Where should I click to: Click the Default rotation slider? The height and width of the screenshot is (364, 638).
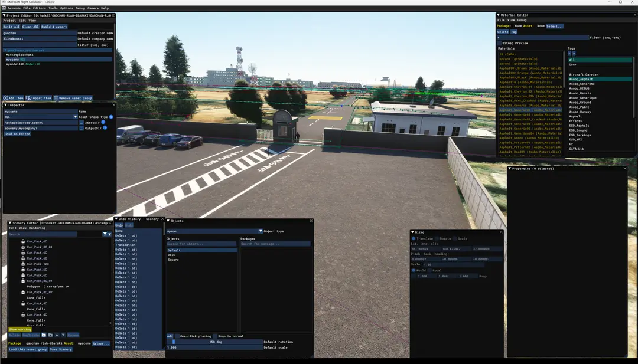[x=214, y=342]
